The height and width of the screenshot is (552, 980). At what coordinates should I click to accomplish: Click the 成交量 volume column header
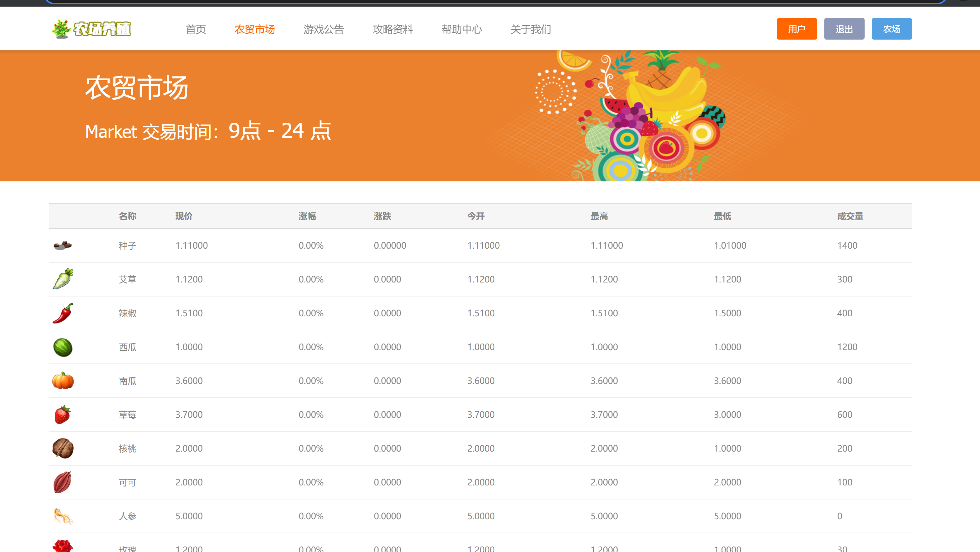pyautogui.click(x=850, y=216)
